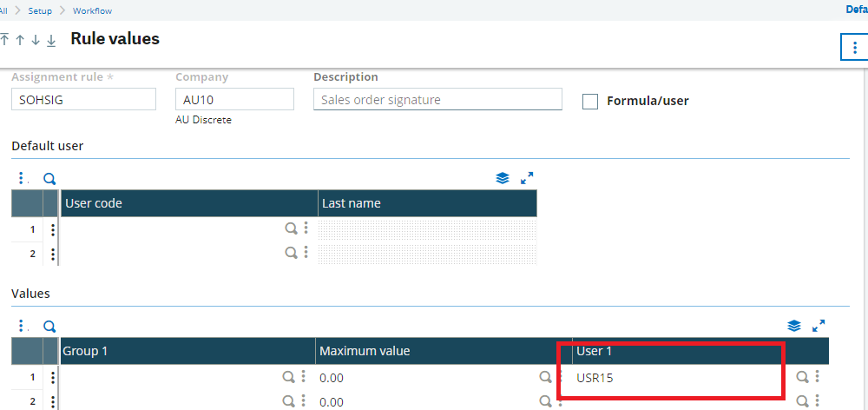Screen dimensions: 868x410
Task: Enable the Formula/user checkbox
Action: pyautogui.click(x=590, y=102)
